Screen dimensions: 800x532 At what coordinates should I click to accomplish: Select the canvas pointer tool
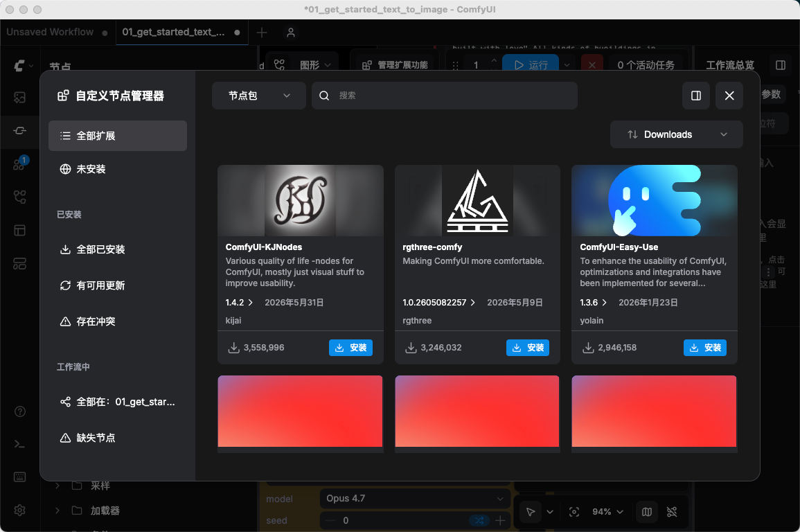pyautogui.click(x=531, y=512)
